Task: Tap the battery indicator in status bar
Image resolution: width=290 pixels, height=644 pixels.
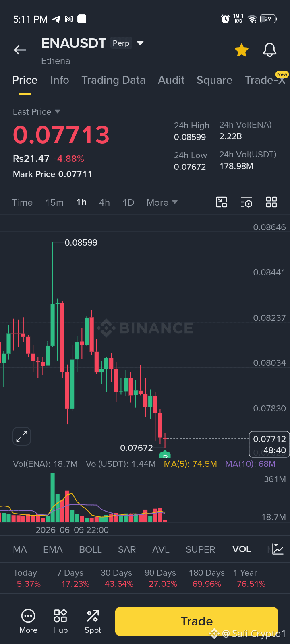Action: (269, 19)
